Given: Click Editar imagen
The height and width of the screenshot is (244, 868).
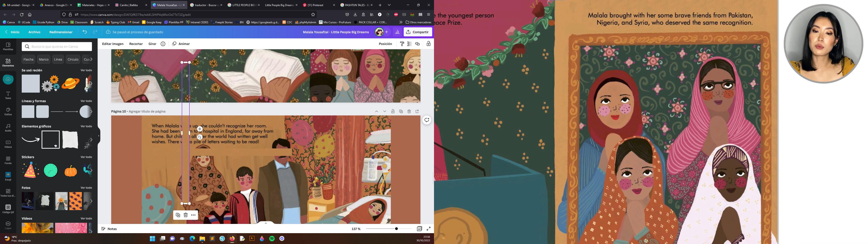Looking at the screenshot, I should (x=113, y=44).
